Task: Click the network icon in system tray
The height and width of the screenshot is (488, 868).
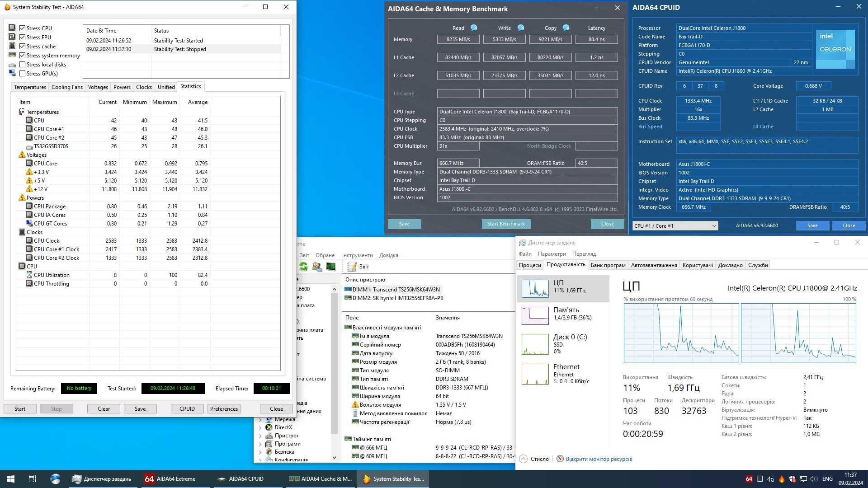Action: click(x=803, y=479)
